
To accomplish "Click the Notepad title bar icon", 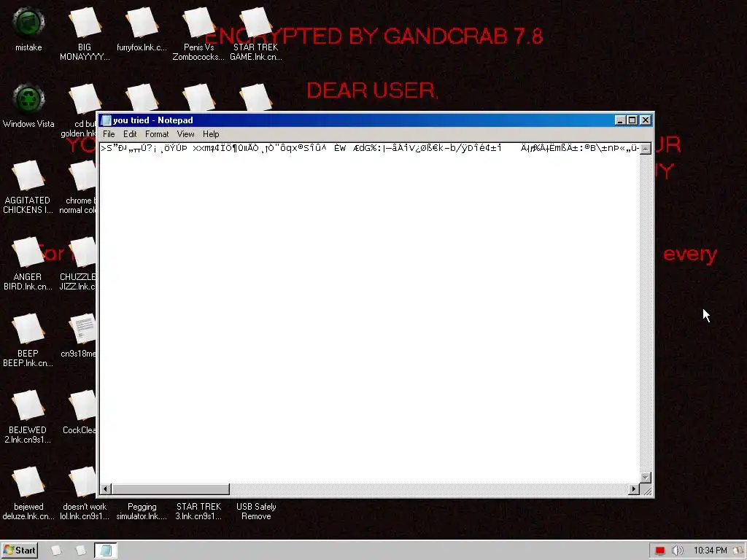I will point(107,120).
